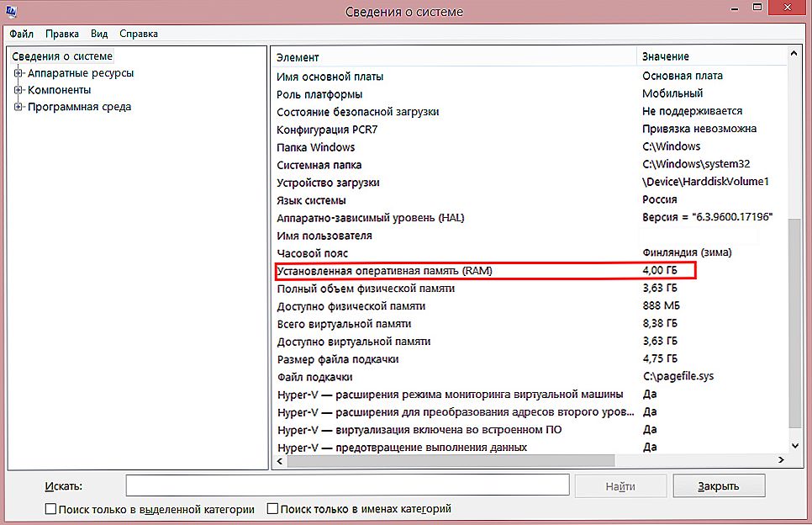Click the Привязка невозможна value
Image resolution: width=812 pixels, height=525 pixels.
[699, 129]
